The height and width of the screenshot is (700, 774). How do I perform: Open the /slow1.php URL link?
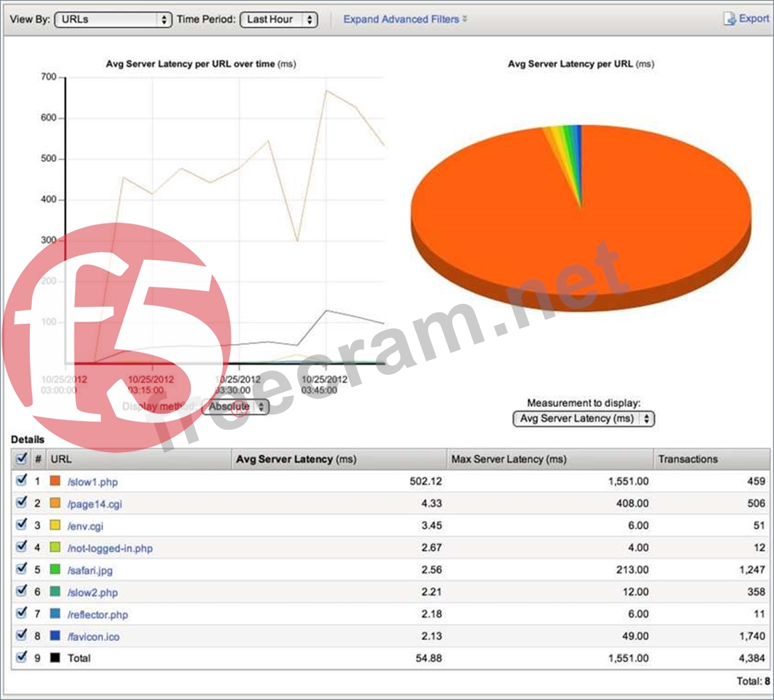92,482
